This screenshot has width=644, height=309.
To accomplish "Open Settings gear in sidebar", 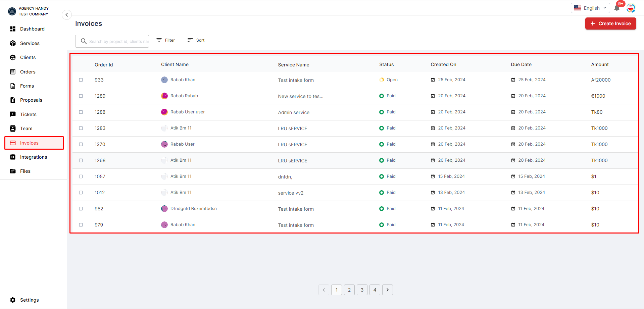I will tap(13, 300).
